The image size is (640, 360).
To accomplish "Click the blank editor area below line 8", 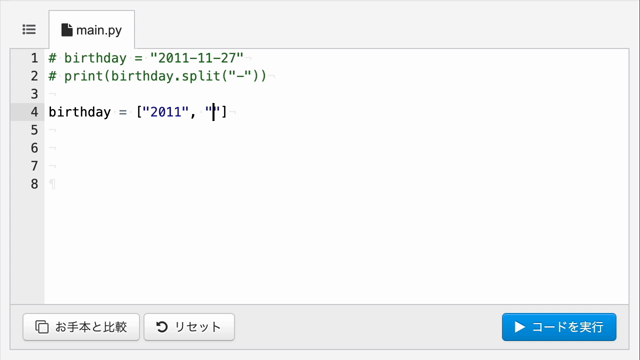I will pyautogui.click(x=336, y=248).
